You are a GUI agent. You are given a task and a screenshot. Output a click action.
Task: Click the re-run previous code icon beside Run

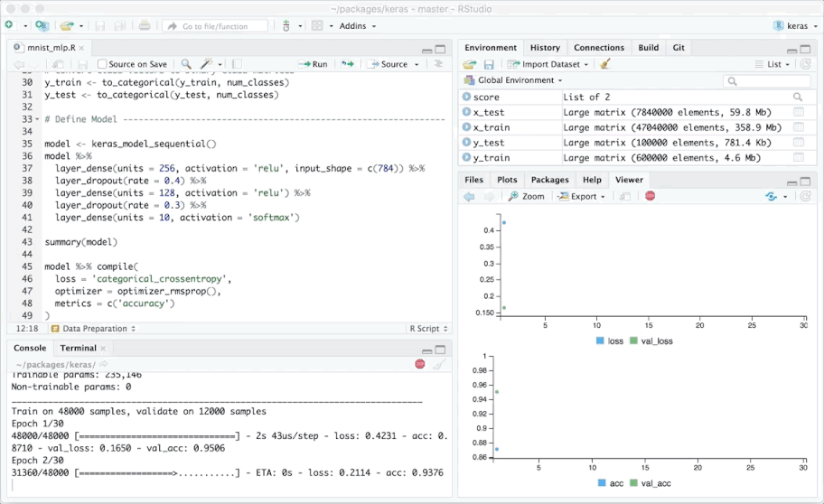click(347, 64)
